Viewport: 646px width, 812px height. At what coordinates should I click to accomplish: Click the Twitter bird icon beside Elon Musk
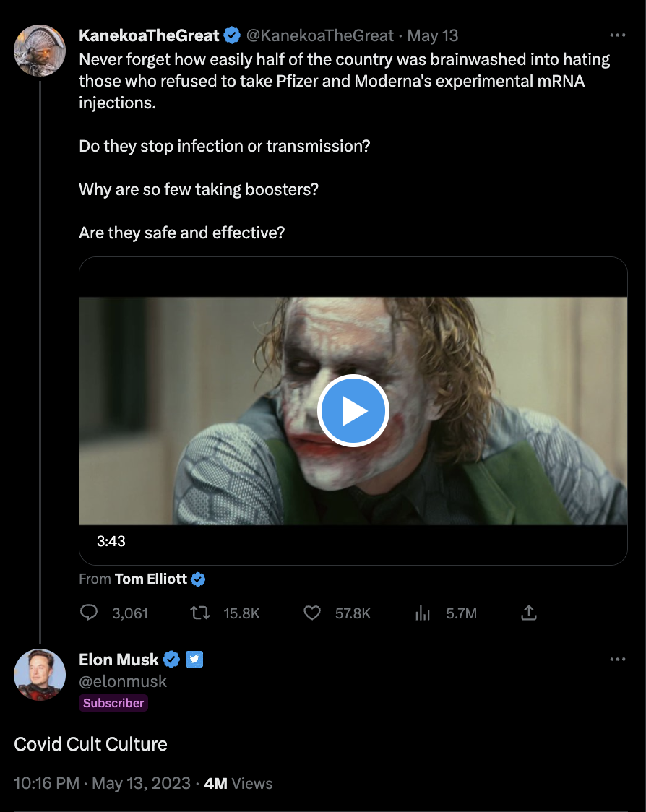point(194,659)
